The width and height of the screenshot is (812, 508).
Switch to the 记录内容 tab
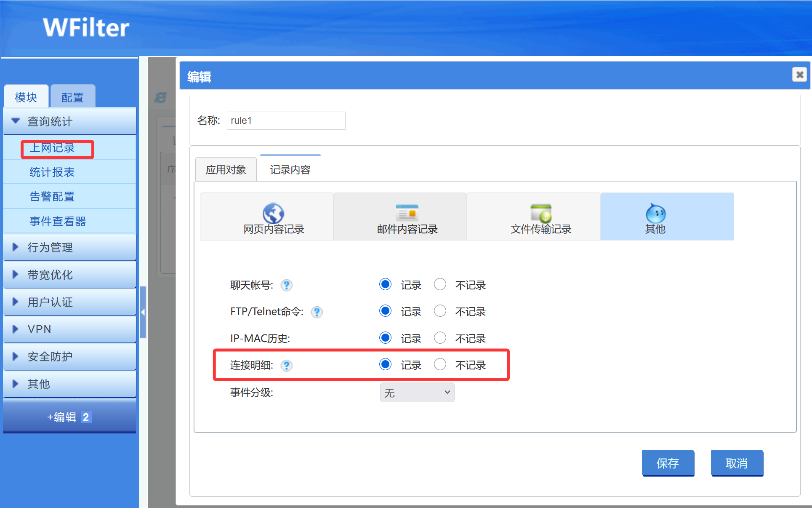(290, 169)
